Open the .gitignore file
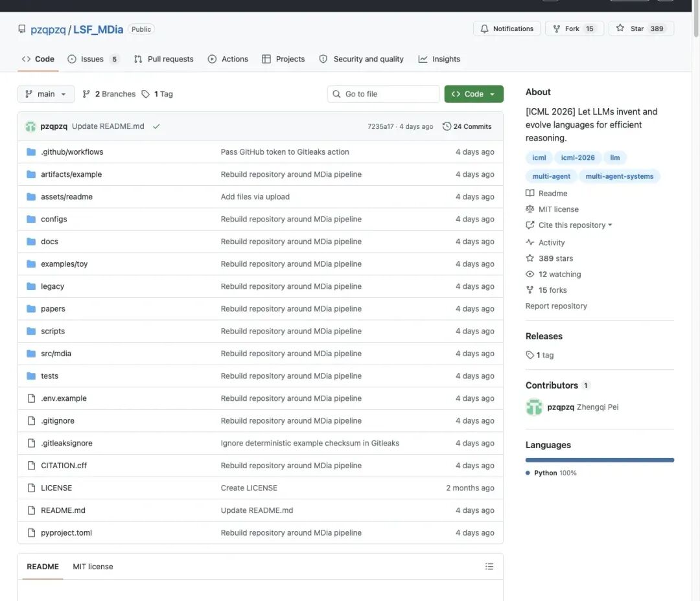 point(58,421)
